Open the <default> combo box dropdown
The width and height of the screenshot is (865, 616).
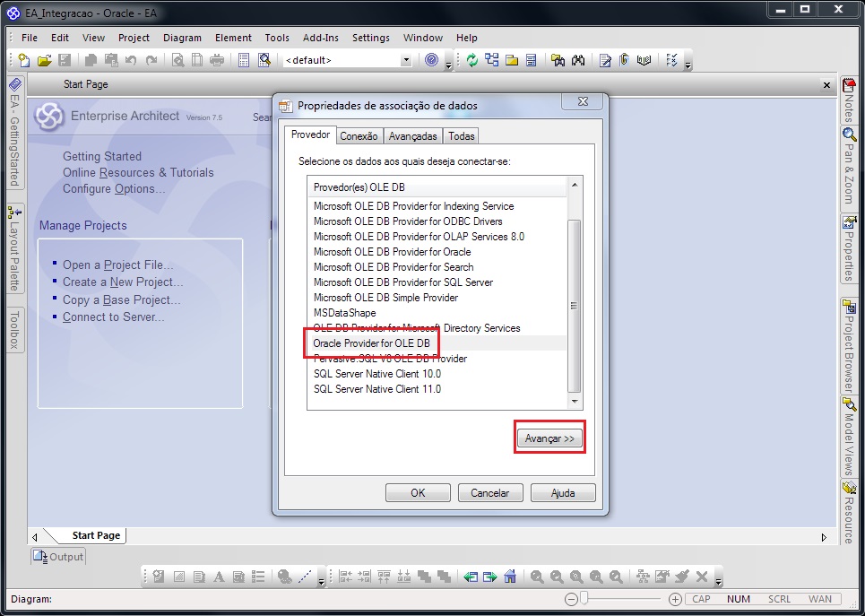click(406, 60)
